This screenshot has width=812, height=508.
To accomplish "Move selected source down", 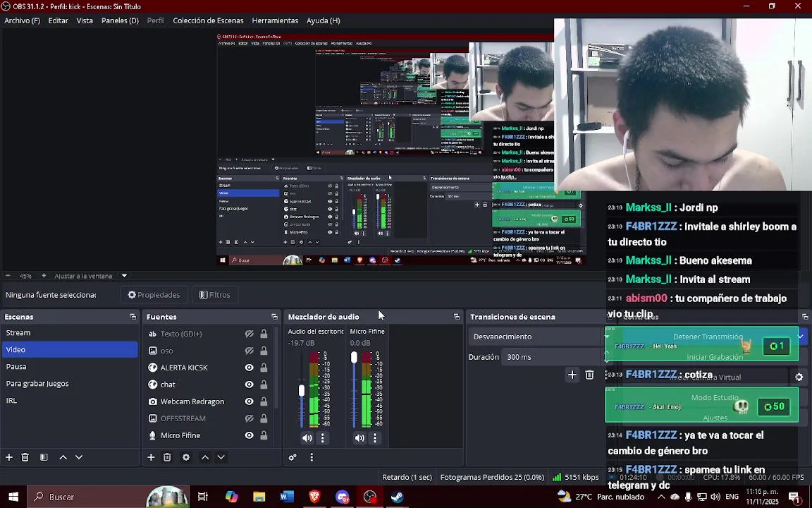I will tap(221, 457).
